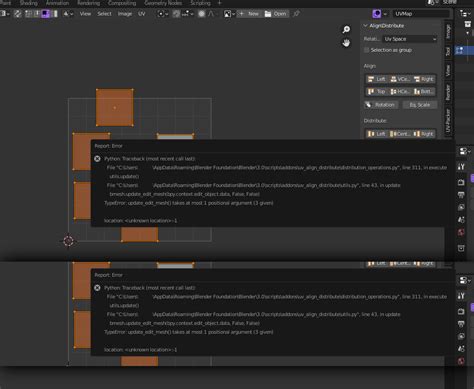Open the pivot point dropdown

tap(163, 14)
